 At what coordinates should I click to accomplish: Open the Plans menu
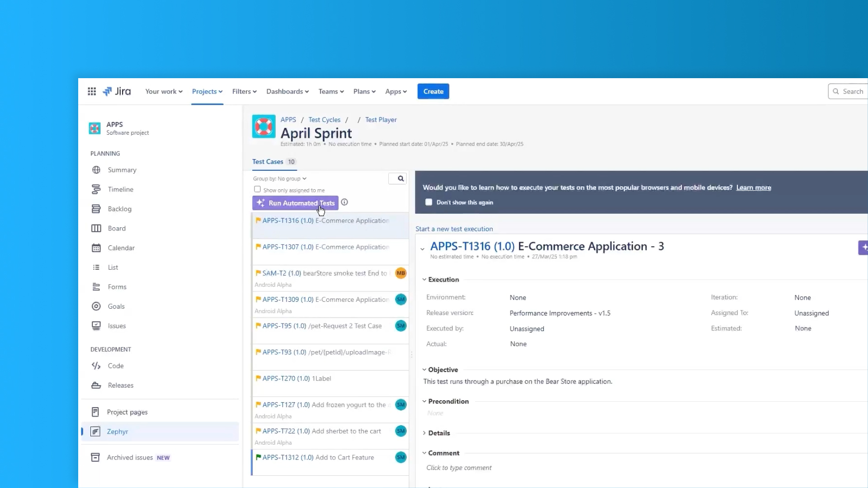(x=364, y=91)
